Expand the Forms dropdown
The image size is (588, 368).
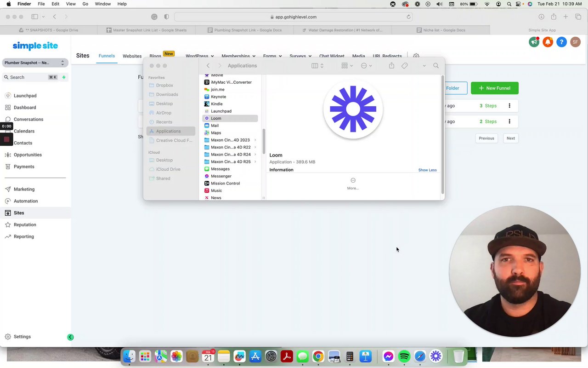[272, 56]
